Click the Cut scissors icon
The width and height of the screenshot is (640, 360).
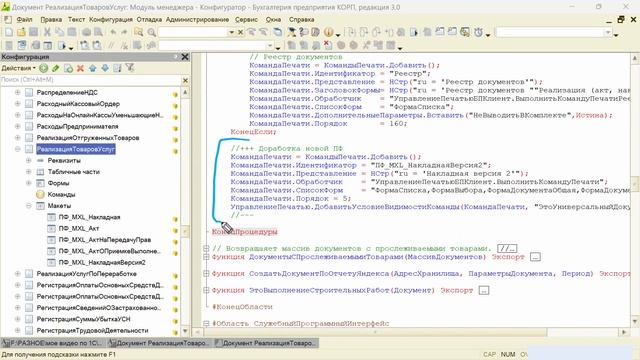(x=47, y=32)
